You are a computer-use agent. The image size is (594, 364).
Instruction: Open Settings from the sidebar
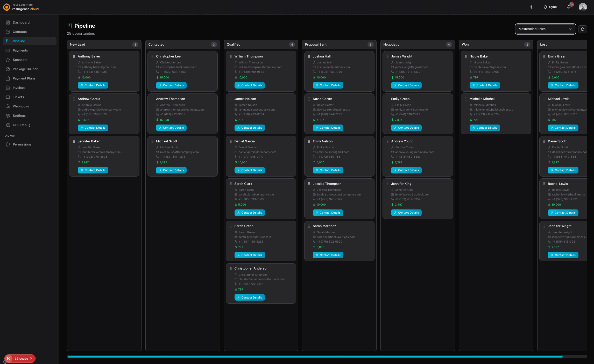click(x=8, y=115)
